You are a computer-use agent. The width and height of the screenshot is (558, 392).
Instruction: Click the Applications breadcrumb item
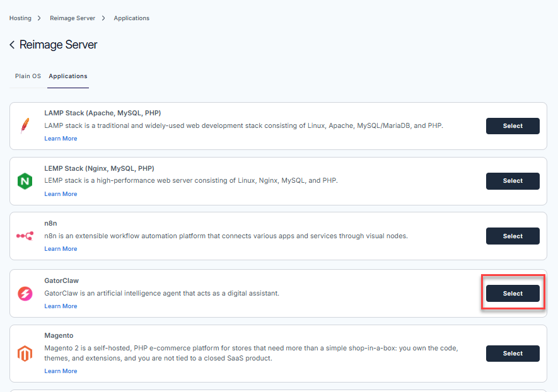[x=132, y=18]
